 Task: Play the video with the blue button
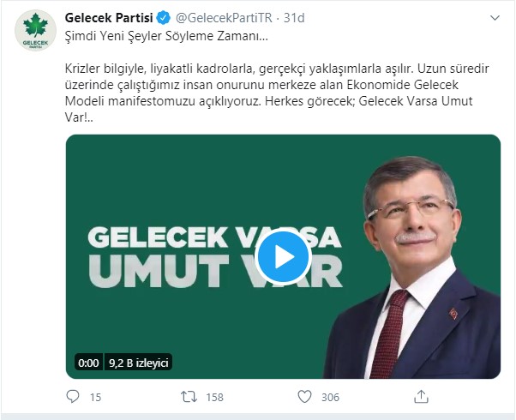pyautogui.click(x=283, y=255)
